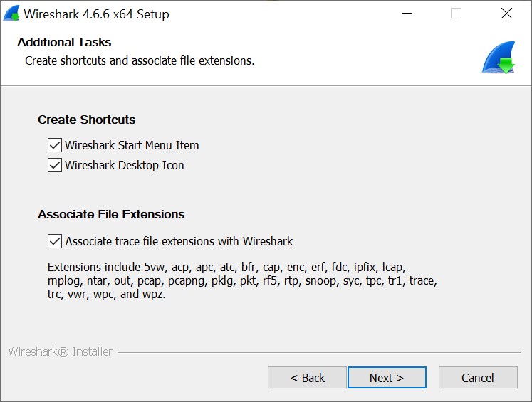This screenshot has height=402, width=532.
Task: Click the "Create Shortcuts" section heading
Action: (x=86, y=120)
